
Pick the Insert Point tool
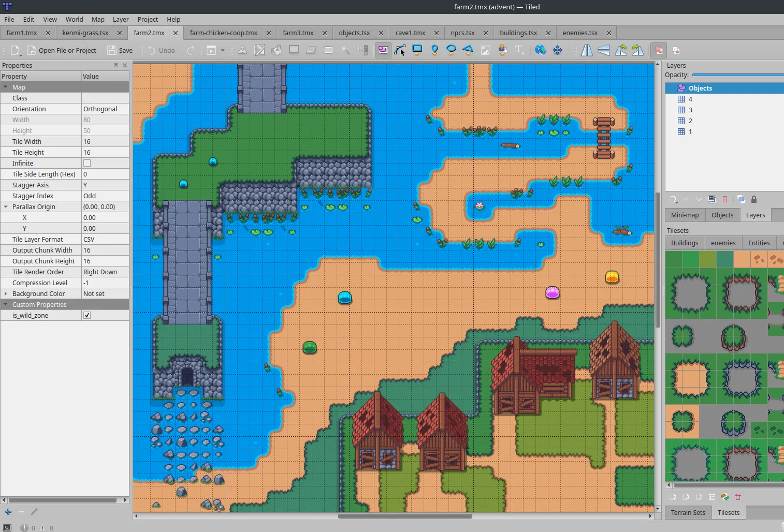point(434,50)
